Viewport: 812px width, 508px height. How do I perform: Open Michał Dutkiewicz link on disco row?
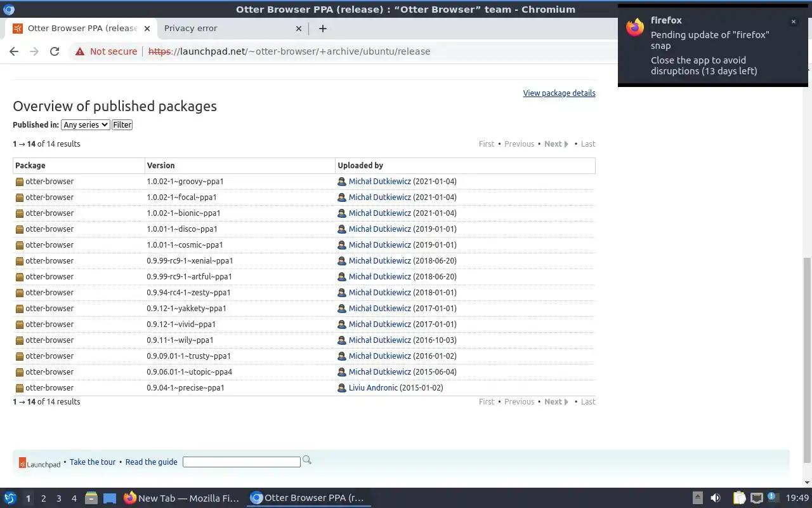(x=379, y=229)
